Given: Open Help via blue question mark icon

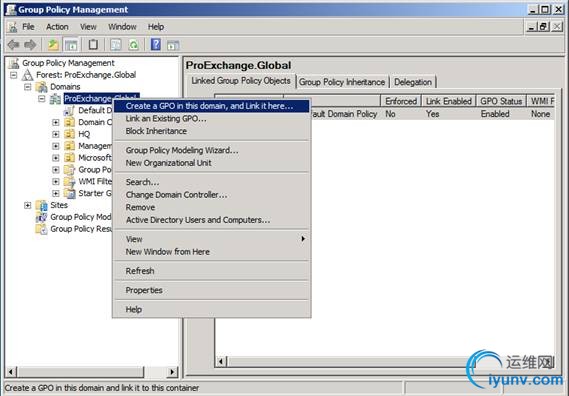Looking at the screenshot, I should pos(156,45).
